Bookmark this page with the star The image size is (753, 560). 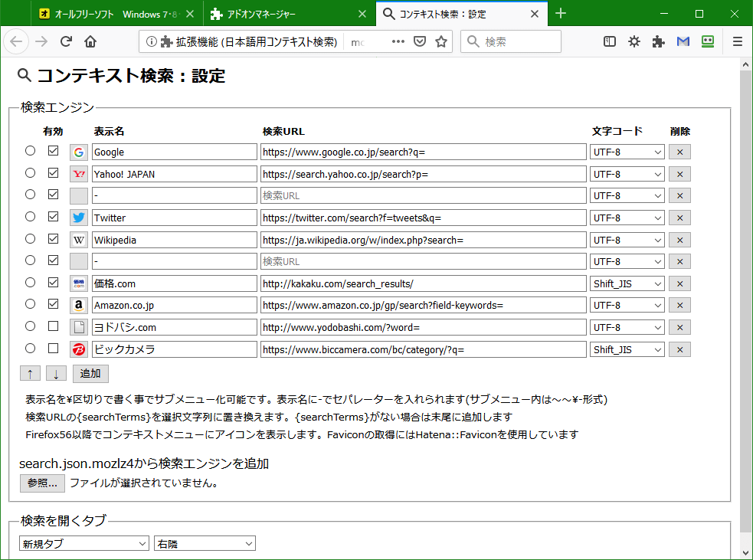441,42
